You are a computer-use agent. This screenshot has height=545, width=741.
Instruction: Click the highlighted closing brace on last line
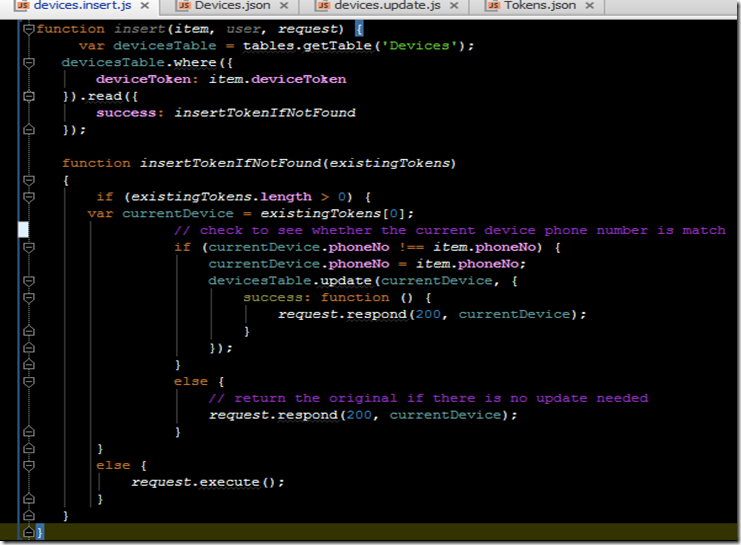[x=40, y=533]
